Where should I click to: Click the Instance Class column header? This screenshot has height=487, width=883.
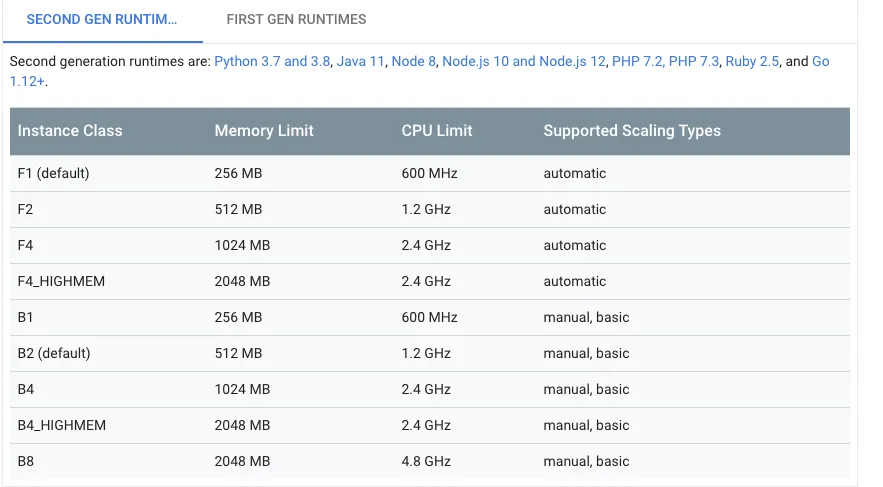coord(70,131)
